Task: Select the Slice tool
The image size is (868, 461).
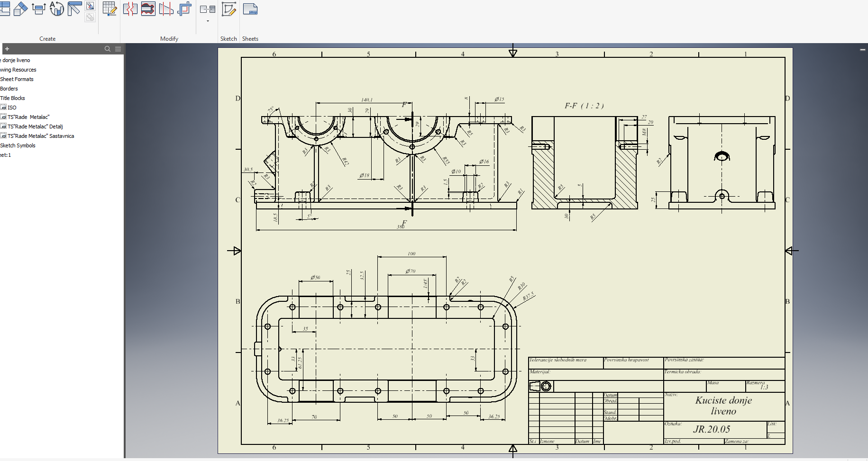Action: tap(166, 9)
